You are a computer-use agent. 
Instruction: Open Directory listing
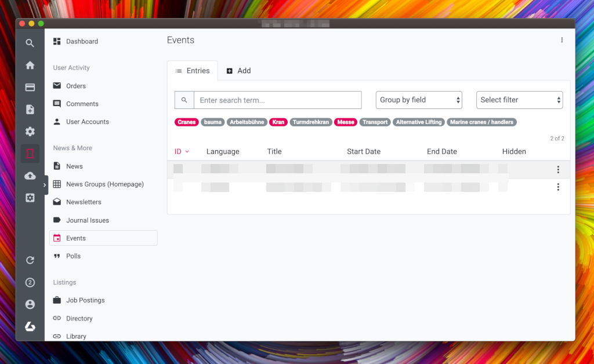pyautogui.click(x=79, y=318)
